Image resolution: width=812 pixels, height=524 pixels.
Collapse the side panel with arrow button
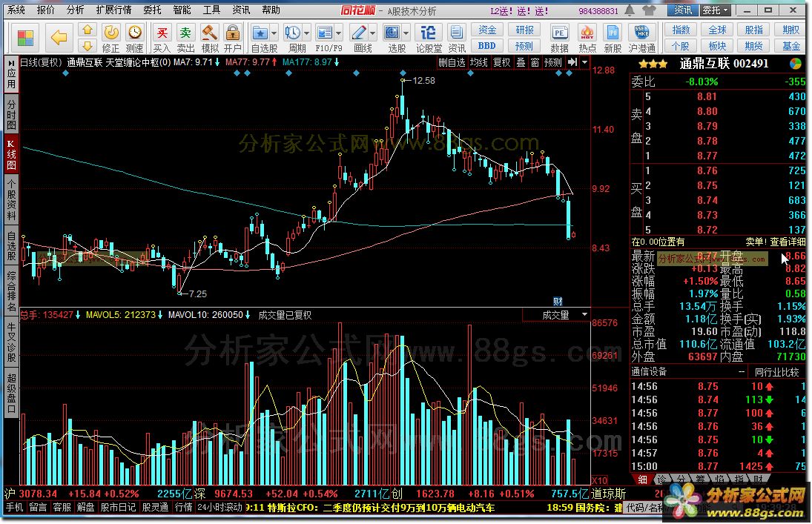tap(572, 63)
